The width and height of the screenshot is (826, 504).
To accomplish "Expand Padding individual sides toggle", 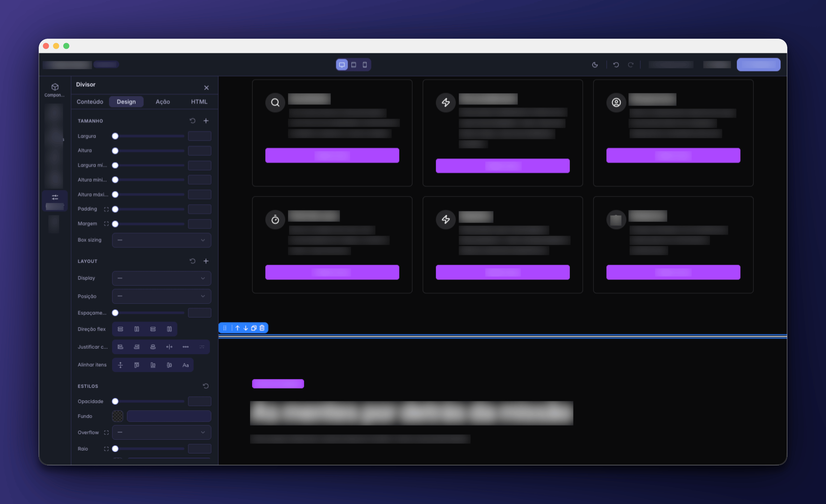I will tap(106, 209).
